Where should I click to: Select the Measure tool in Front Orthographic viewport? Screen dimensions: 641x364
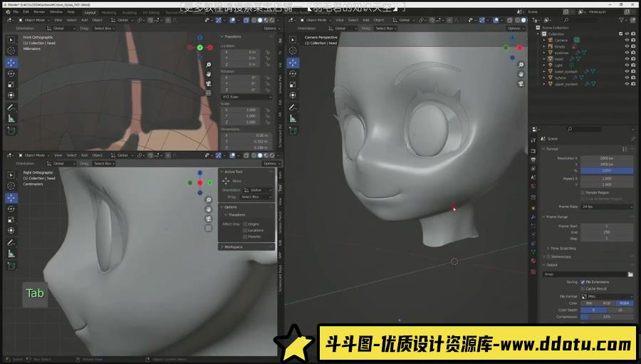11,119
